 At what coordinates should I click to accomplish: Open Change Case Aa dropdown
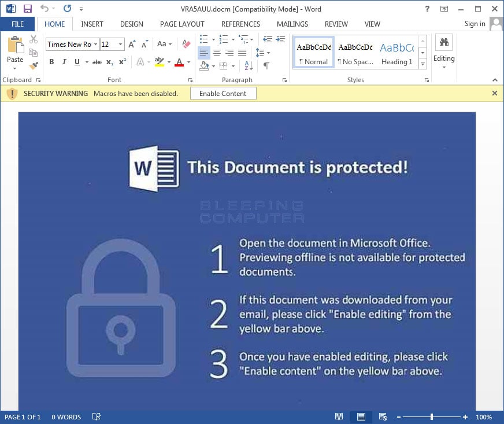coord(165,44)
